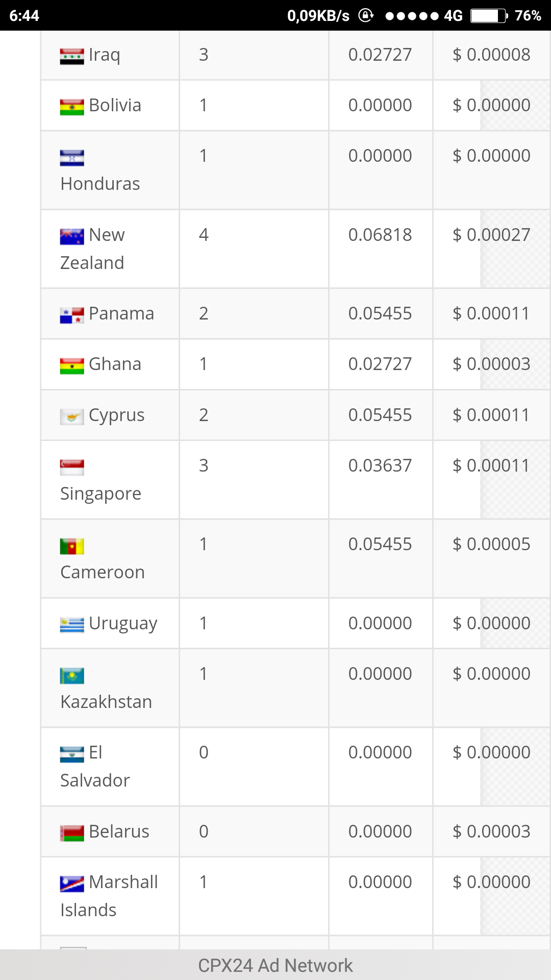Tap the Panama flag icon
This screenshot has width=551, height=980.
[72, 315]
